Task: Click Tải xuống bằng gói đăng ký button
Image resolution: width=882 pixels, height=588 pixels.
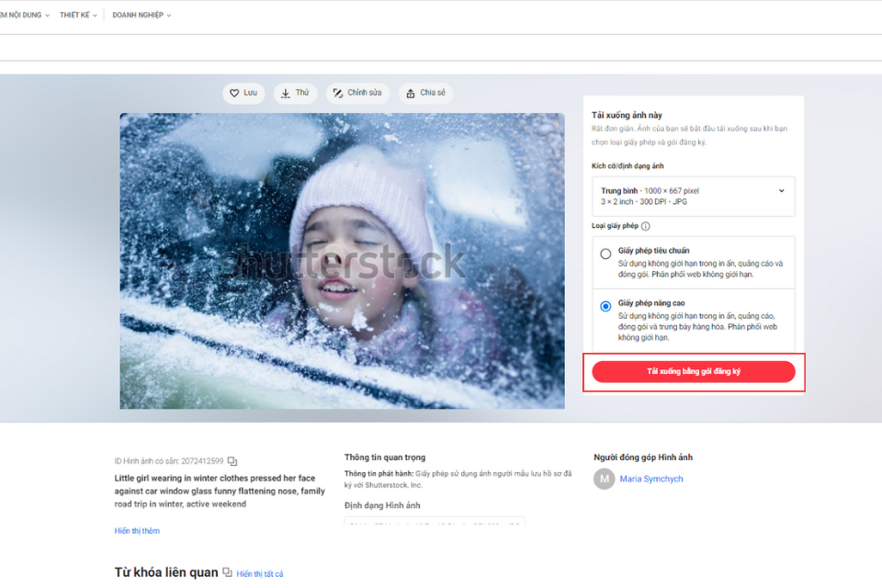Action: (693, 371)
